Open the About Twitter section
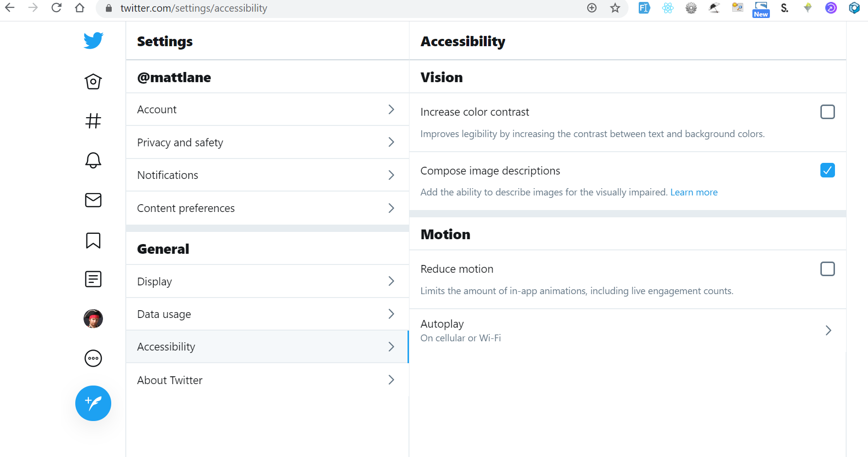Image resolution: width=868 pixels, height=457 pixels. [267, 380]
